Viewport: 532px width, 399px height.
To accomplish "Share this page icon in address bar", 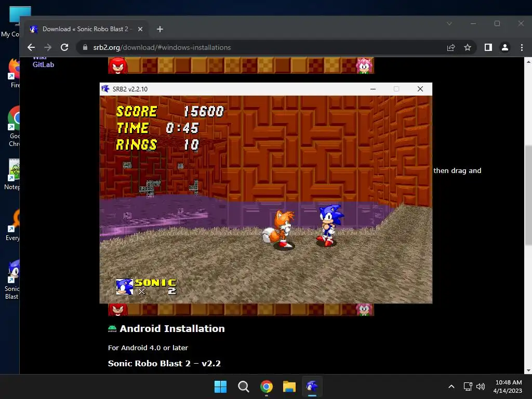I will coord(451,47).
